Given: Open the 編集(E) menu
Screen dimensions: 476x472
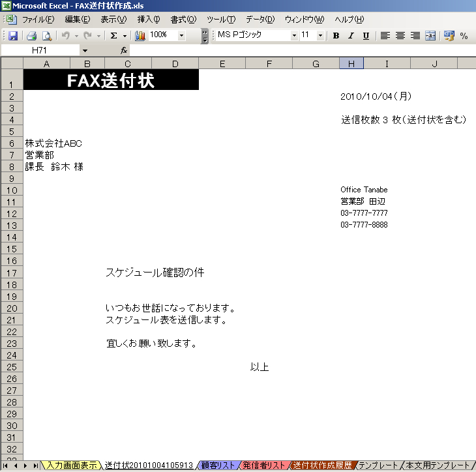Looking at the screenshot, I should coord(78,20).
